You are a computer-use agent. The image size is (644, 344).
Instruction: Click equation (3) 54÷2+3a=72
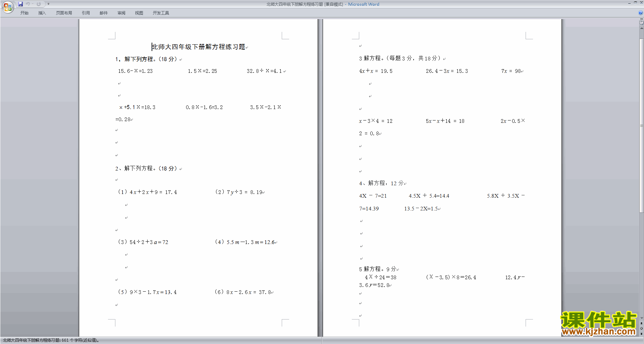(x=143, y=242)
